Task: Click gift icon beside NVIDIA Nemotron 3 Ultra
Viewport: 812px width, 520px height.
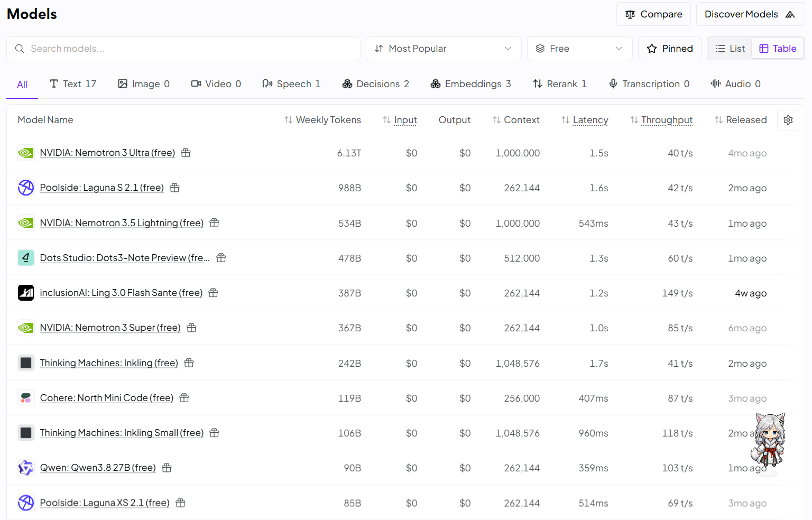Action: (x=186, y=153)
